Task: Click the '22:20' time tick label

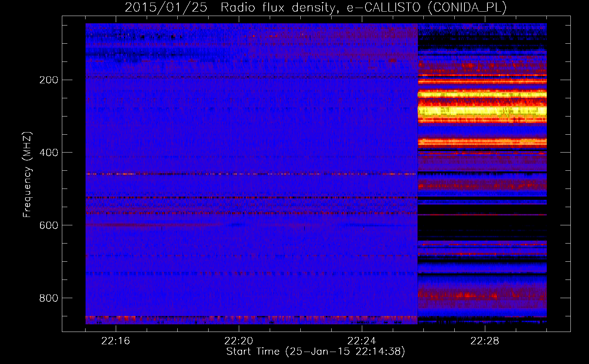Action: tap(239, 341)
